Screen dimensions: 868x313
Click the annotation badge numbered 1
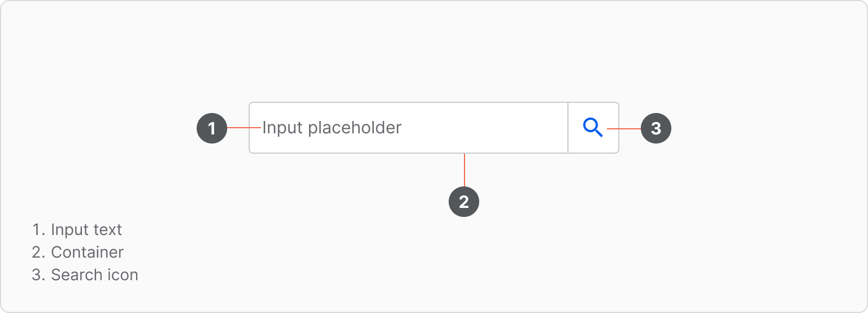[x=212, y=128]
